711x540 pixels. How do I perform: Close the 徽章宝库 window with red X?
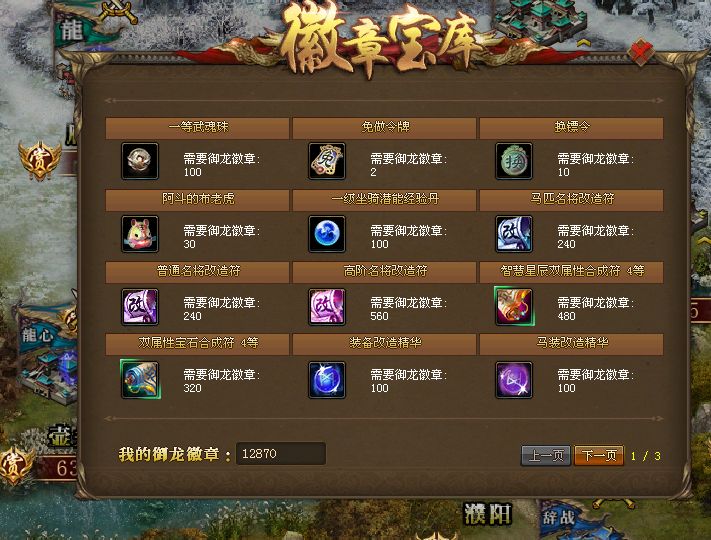tap(641, 53)
